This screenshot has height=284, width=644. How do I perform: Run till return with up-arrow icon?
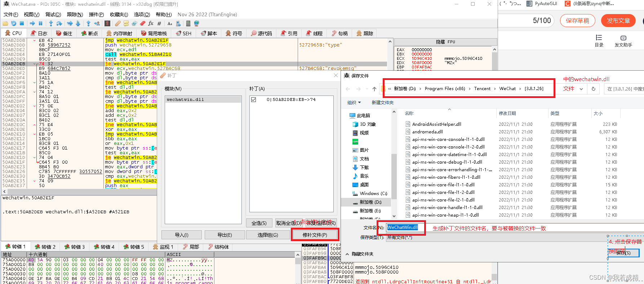pos(88,23)
